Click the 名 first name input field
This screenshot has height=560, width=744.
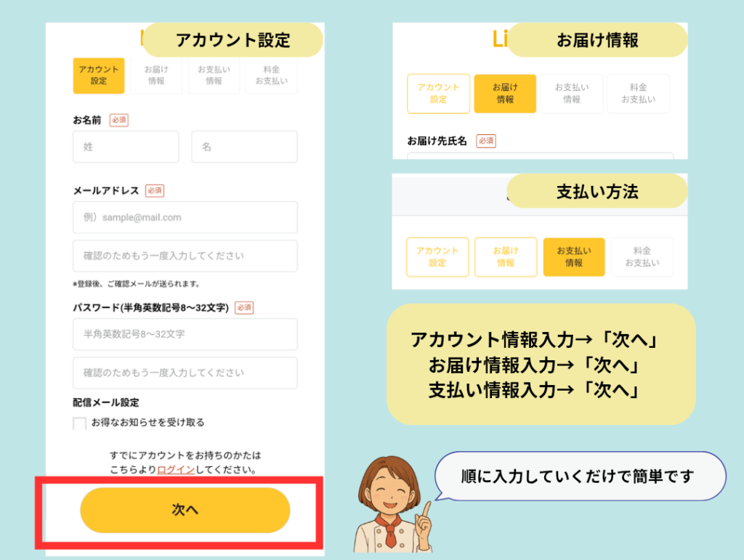coord(244,147)
